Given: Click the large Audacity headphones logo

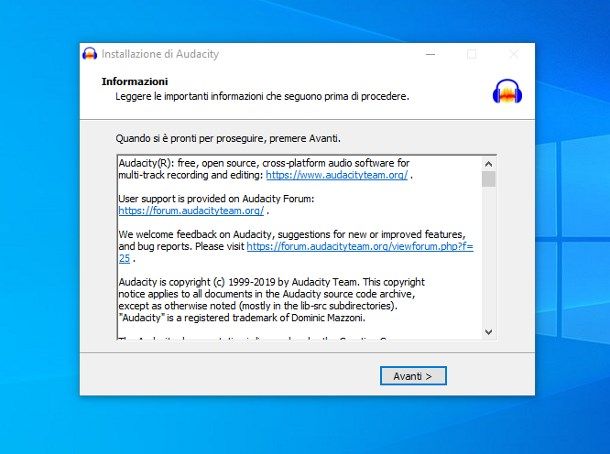Looking at the screenshot, I should pyautogui.click(x=507, y=91).
